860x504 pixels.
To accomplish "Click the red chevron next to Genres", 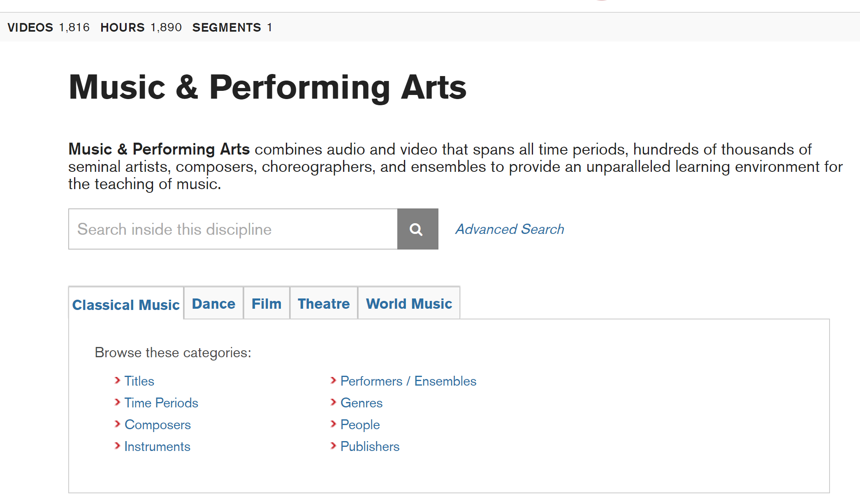I will [333, 402].
